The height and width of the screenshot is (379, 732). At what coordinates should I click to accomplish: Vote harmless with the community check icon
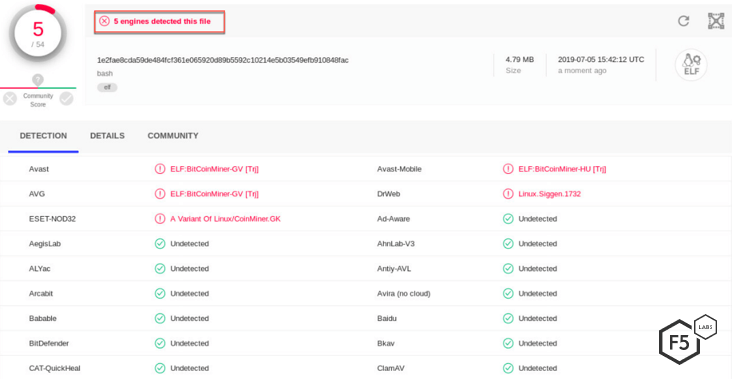click(x=66, y=98)
